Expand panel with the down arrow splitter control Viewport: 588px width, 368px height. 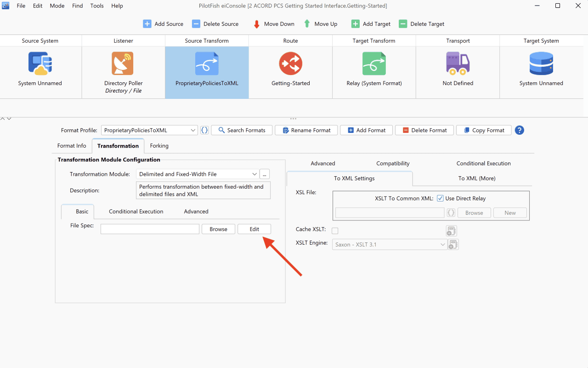point(9,119)
